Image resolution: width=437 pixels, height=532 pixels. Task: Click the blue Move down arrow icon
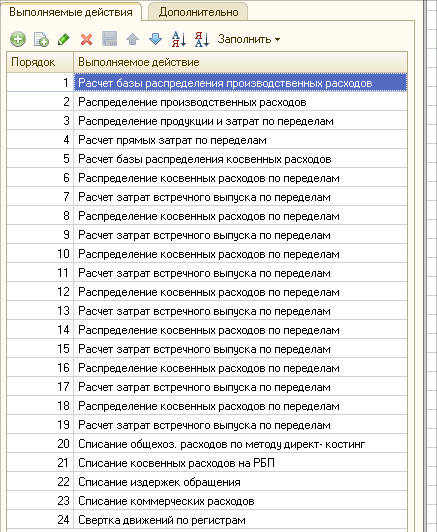point(155,39)
